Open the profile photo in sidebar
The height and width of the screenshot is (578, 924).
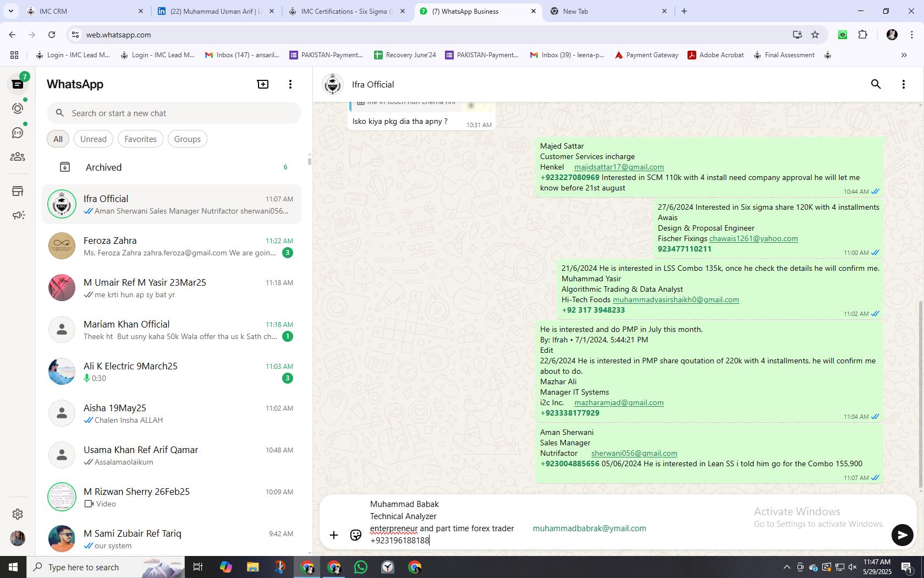click(18, 538)
